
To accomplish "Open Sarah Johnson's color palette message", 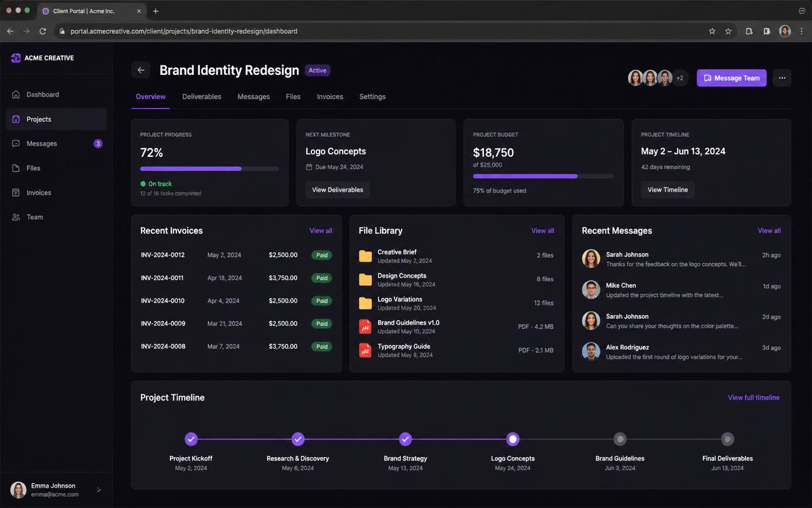I will click(x=681, y=321).
